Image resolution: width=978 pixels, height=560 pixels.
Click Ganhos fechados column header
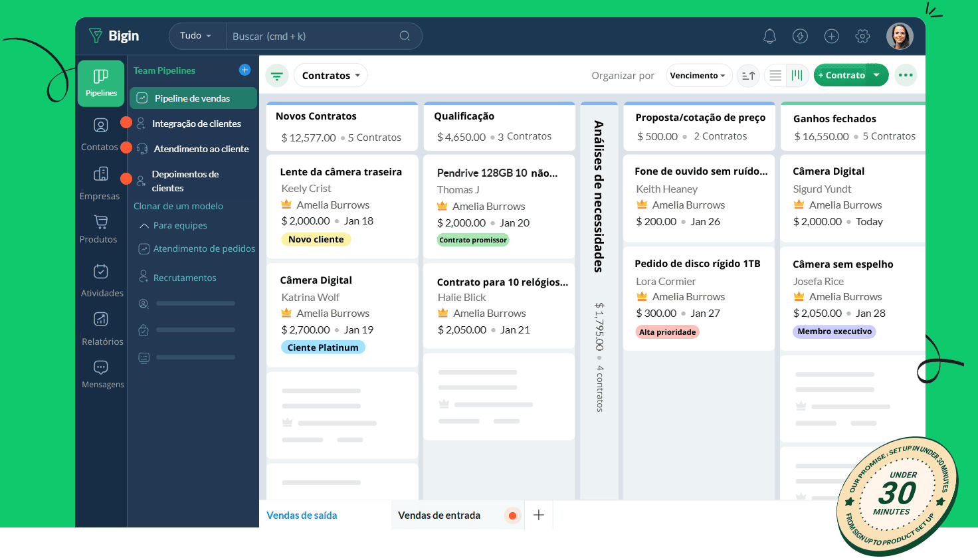(854, 126)
